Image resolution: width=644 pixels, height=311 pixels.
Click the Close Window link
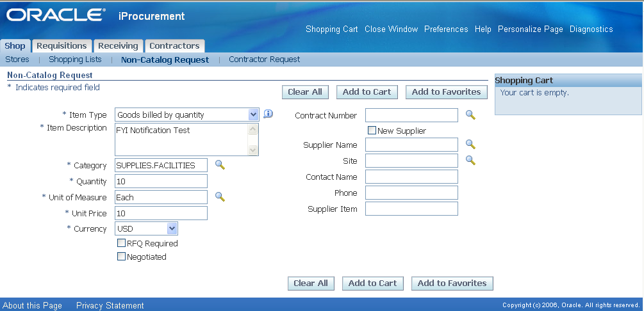coord(392,29)
